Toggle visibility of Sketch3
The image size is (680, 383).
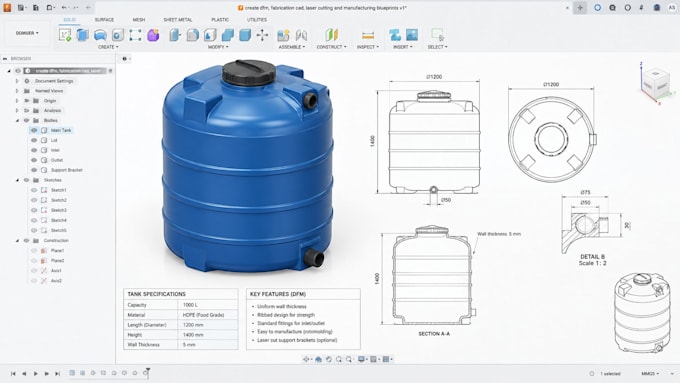(x=34, y=210)
